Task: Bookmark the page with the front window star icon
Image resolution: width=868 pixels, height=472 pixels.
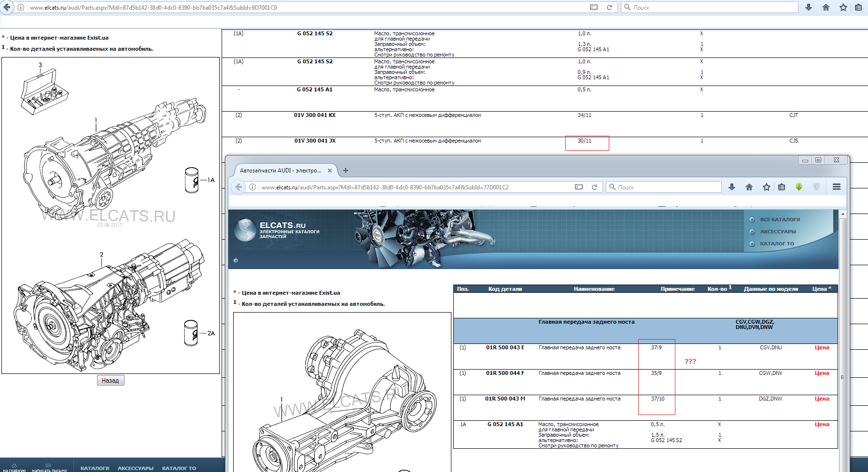Action: [x=766, y=187]
